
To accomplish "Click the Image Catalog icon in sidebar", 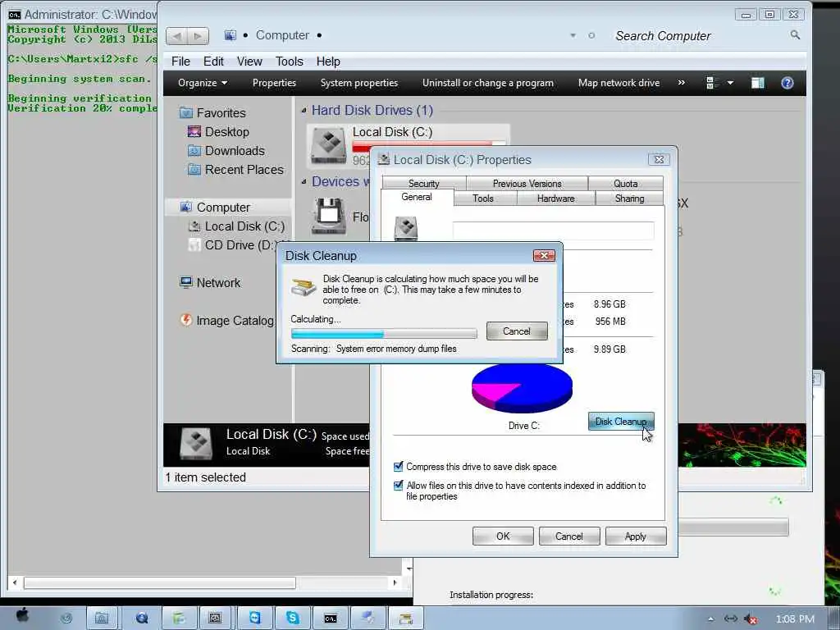I will click(186, 320).
